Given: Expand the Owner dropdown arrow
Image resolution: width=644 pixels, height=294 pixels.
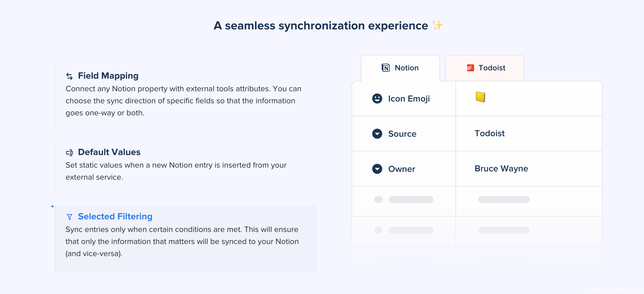Looking at the screenshot, I should pyautogui.click(x=377, y=169).
